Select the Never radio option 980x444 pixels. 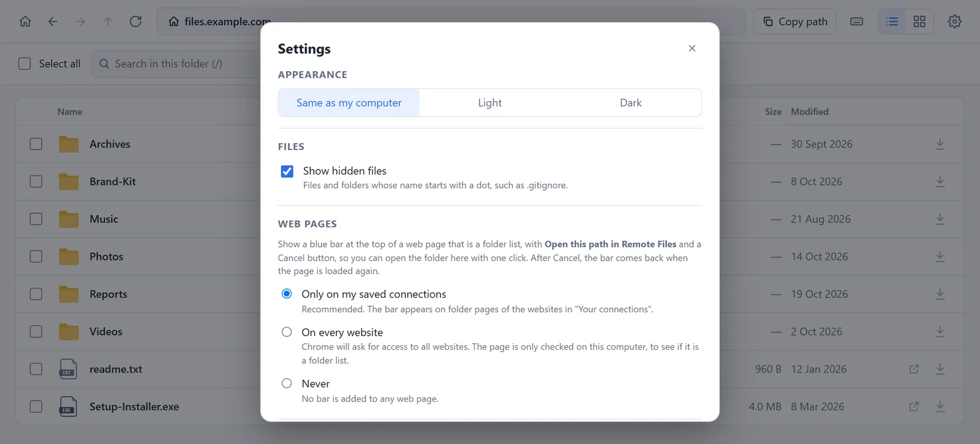pyautogui.click(x=287, y=383)
